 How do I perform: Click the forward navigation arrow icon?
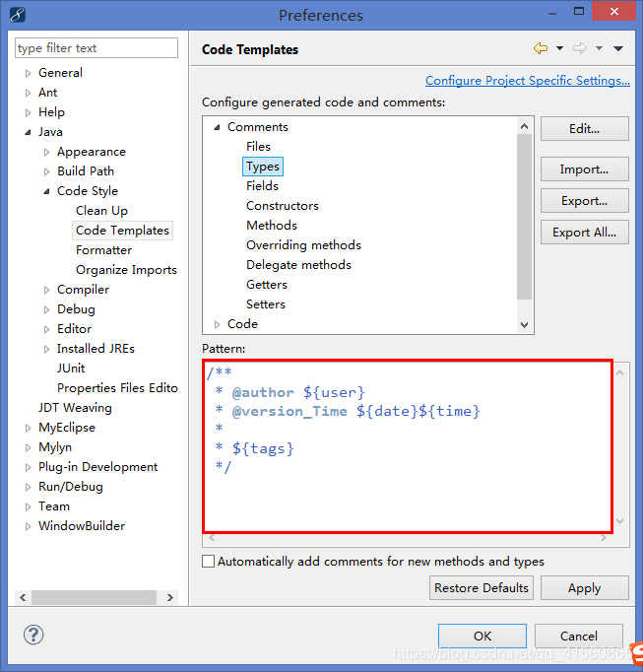(x=580, y=48)
